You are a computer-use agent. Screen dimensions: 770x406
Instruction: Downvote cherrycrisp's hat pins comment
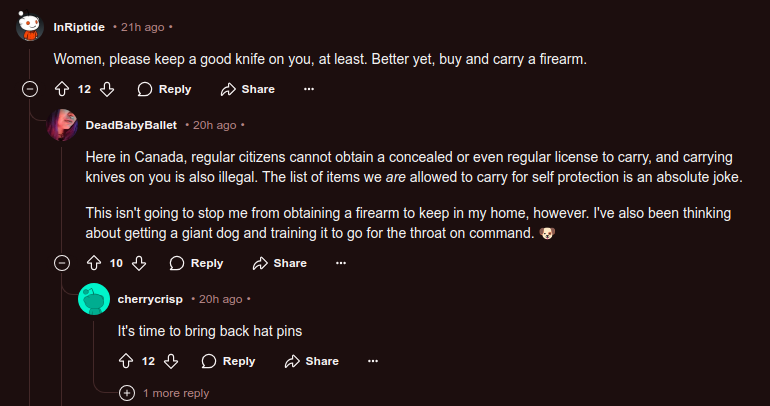171,361
